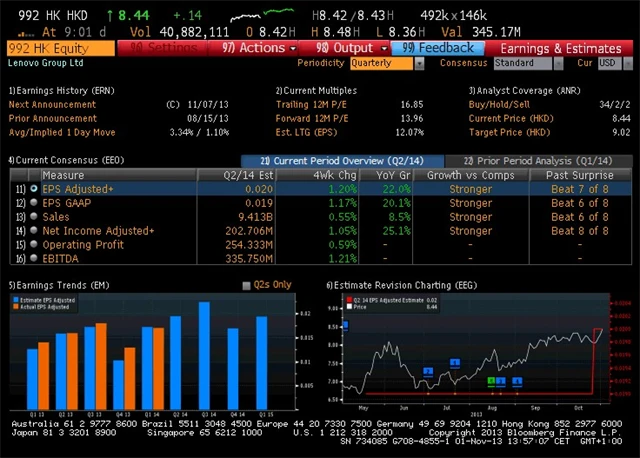640x458 pixels.
Task: Open Analyst Coverage (ANR) link
Action: [524, 91]
